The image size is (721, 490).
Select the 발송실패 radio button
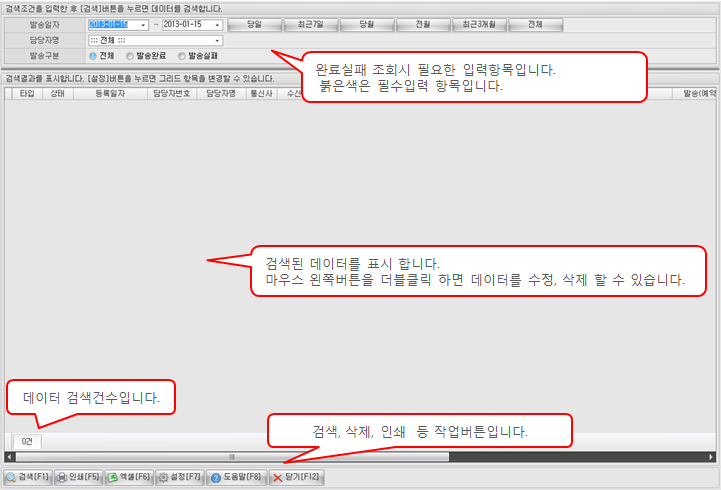coord(182,56)
